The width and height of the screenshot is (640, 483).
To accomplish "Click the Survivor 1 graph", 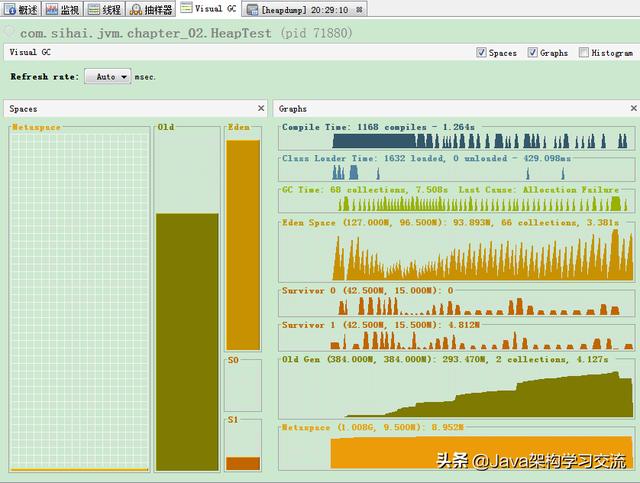I will (x=456, y=340).
